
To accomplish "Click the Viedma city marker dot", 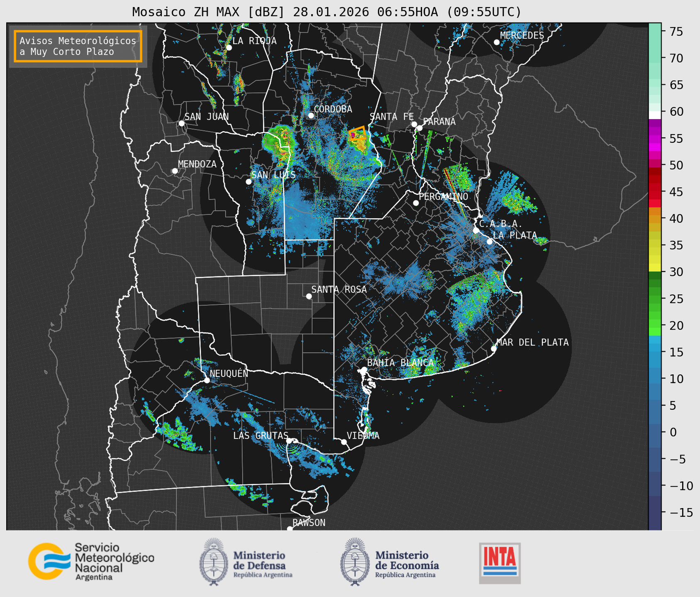I will [344, 442].
